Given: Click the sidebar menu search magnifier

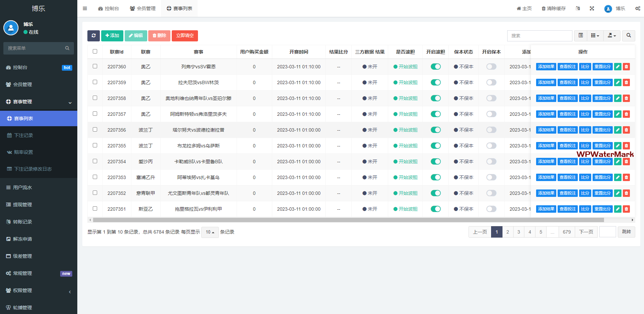Looking at the screenshot, I should [67, 48].
